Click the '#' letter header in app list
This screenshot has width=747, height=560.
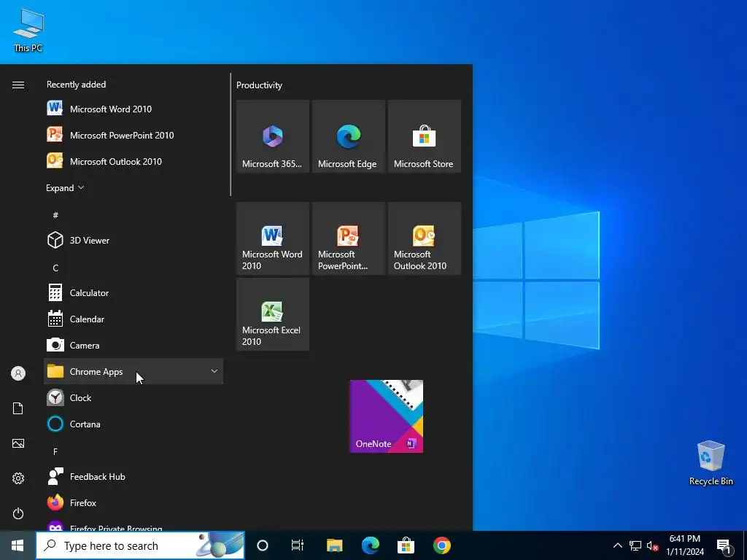(55, 215)
